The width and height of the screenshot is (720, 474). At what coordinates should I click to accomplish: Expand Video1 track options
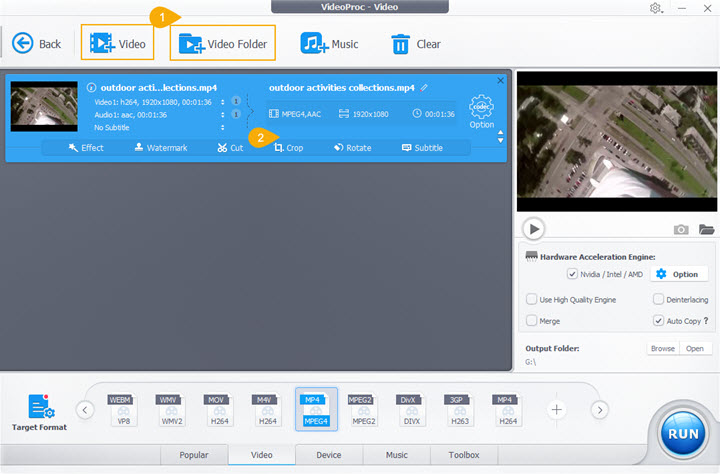(x=223, y=102)
